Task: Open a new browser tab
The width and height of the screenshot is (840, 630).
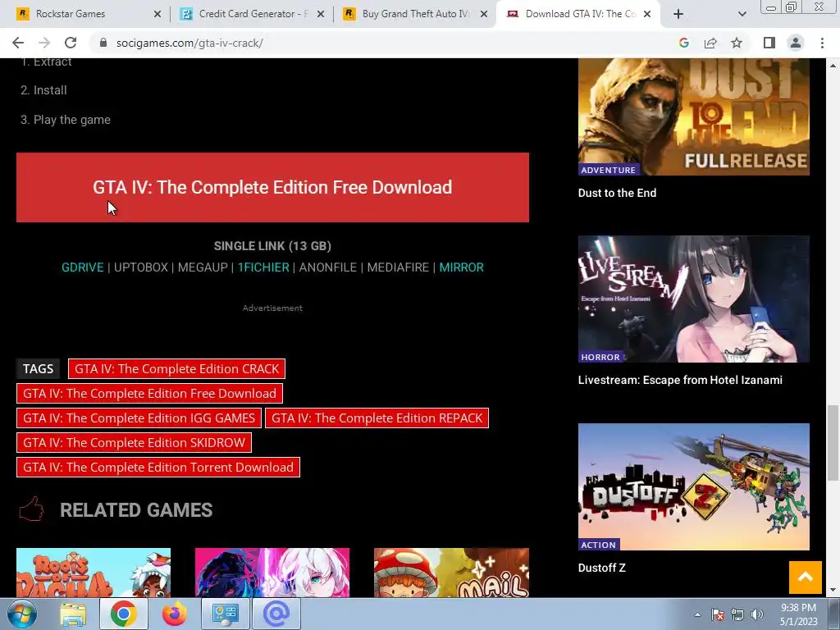Action: [678, 14]
